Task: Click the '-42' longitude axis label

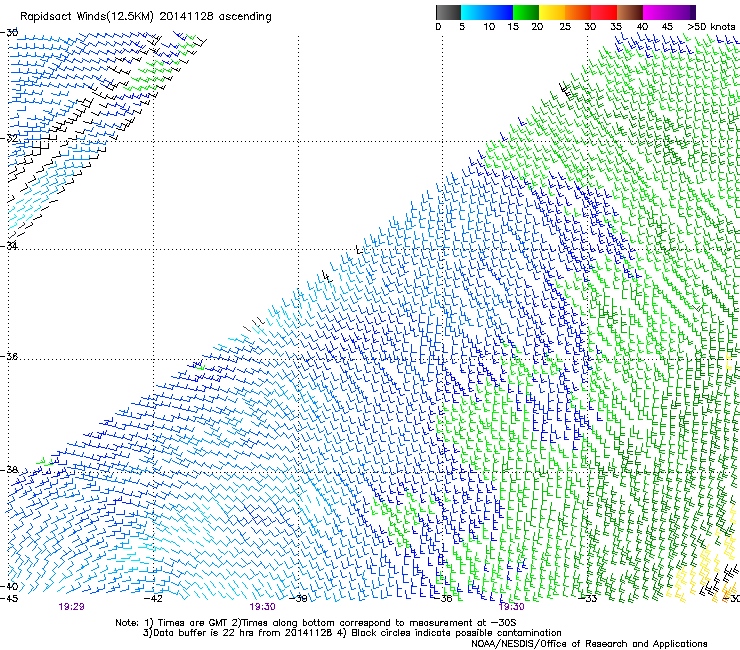Action: (153, 599)
